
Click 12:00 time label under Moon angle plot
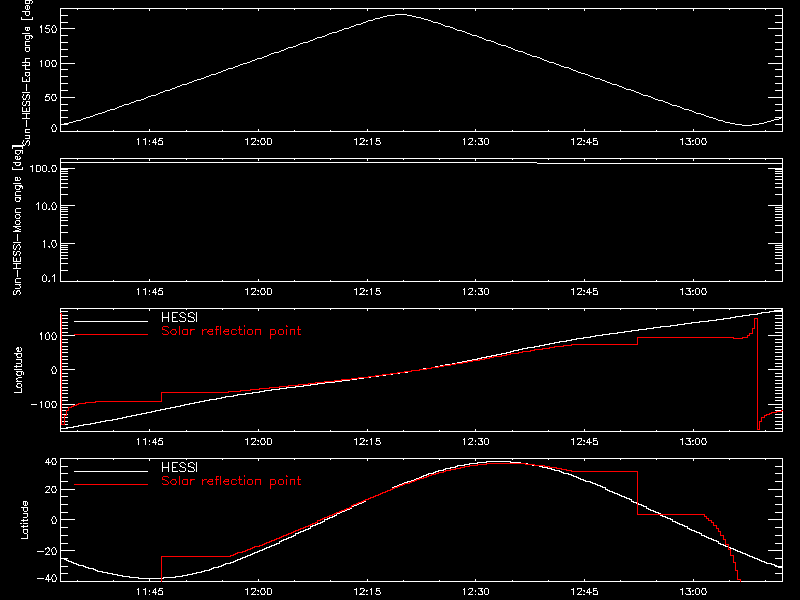click(258, 291)
